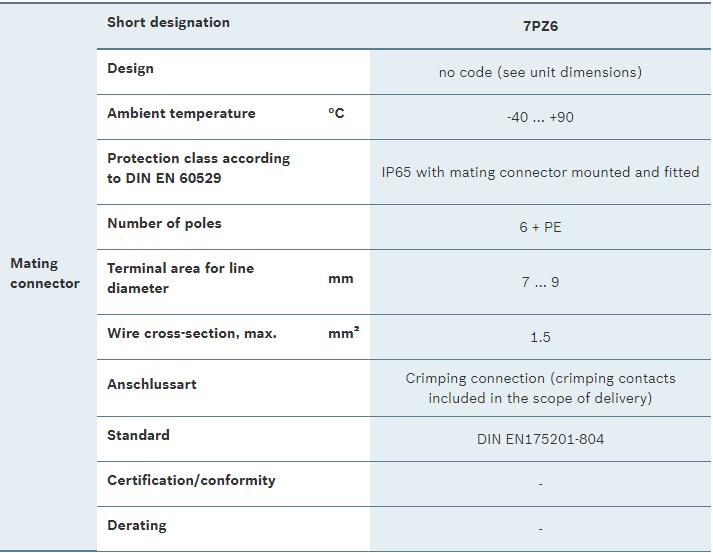Click 'Terminal area for line diameter' label

[x=180, y=278]
